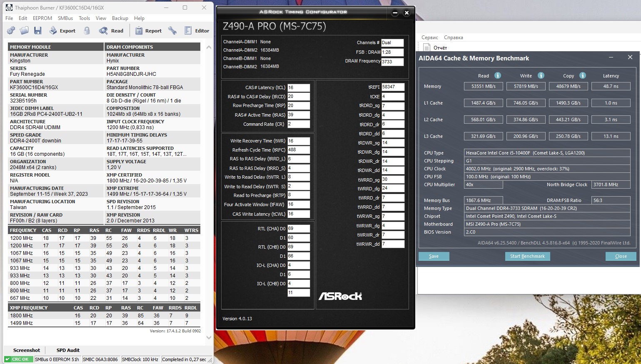Click the Read info icon in AIDA64 benchmark
This screenshot has width=641, height=364.
(498, 75)
